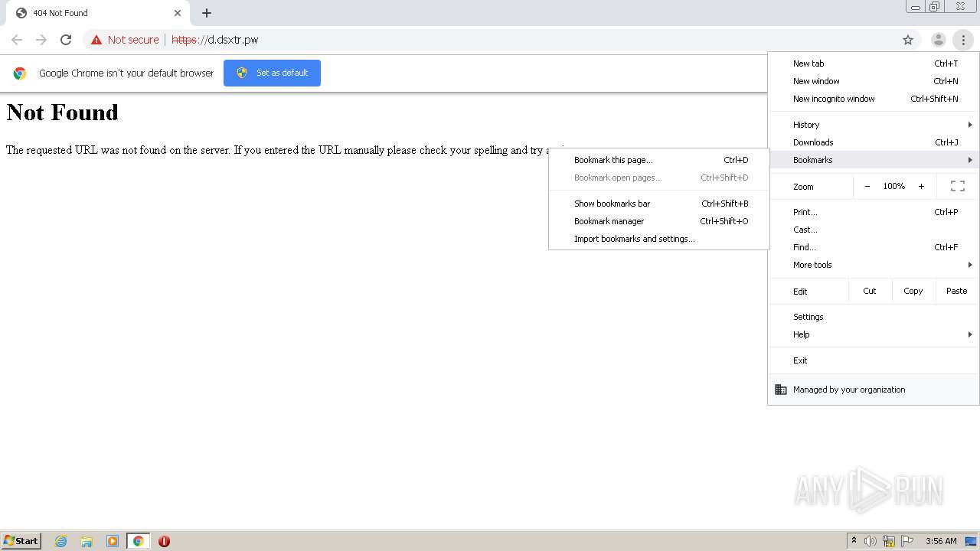
Task: Expand More tools submenu
Action: pos(874,265)
